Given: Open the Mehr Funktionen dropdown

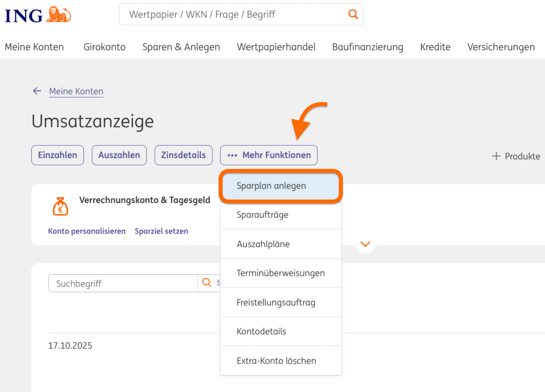Looking at the screenshot, I should click(269, 155).
